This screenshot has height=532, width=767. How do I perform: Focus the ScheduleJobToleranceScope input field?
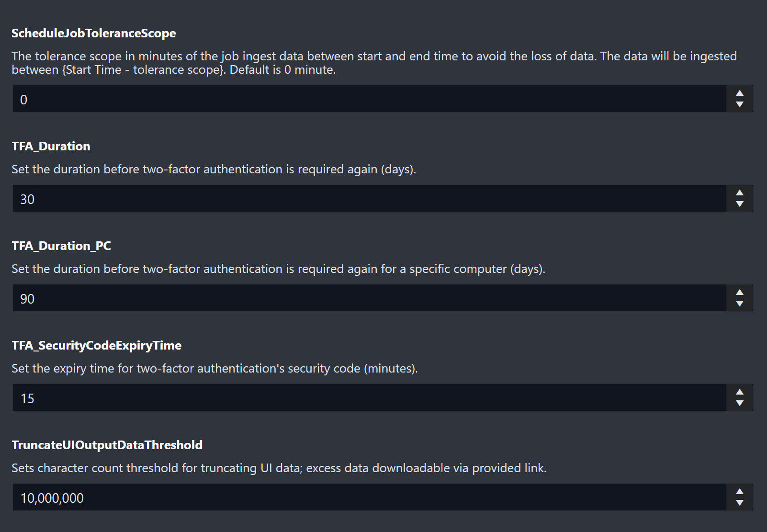pyautogui.click(x=369, y=99)
